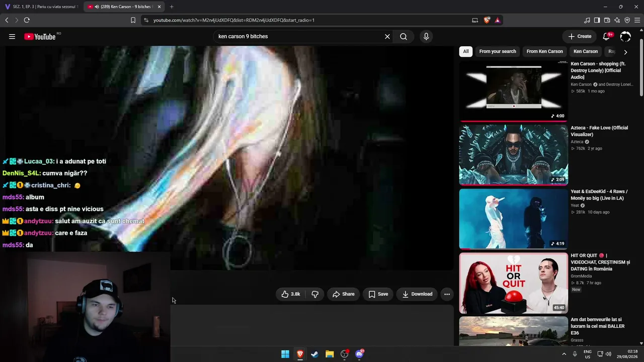
Task: Bookmark this page in the address bar
Action: pyautogui.click(x=133, y=20)
